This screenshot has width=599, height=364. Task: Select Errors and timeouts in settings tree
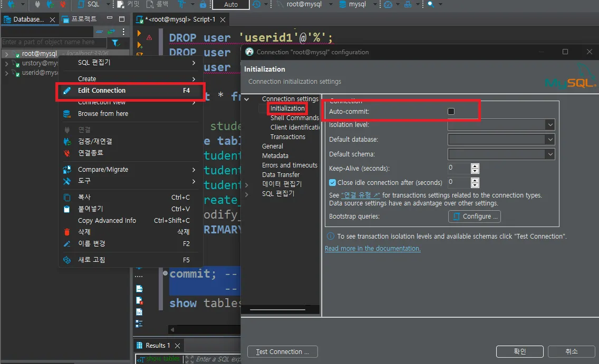tap(289, 165)
